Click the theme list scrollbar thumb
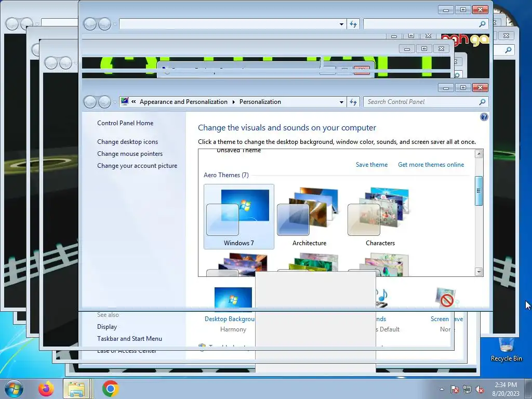 [478, 191]
